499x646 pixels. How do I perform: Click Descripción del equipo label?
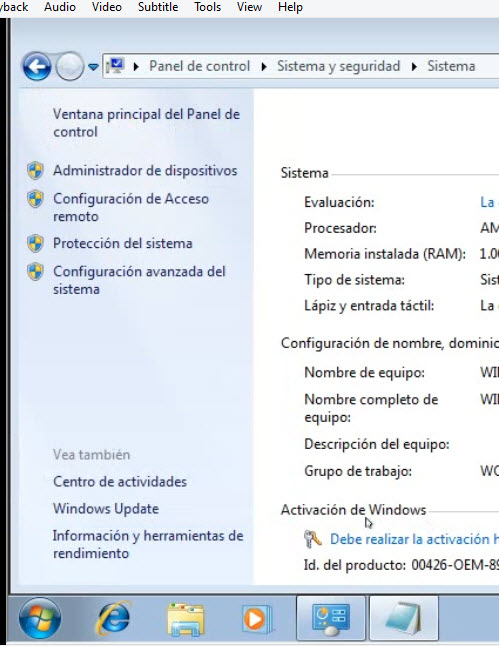tap(377, 444)
